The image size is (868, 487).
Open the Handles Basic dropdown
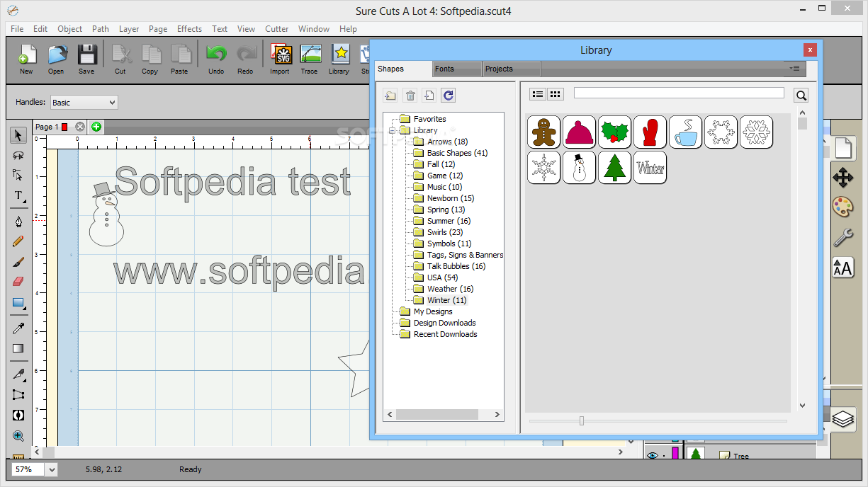tap(84, 103)
